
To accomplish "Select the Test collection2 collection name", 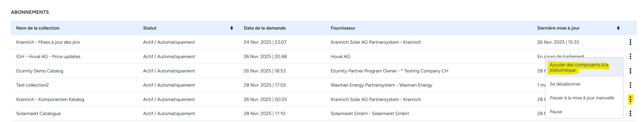I will [32, 85].
